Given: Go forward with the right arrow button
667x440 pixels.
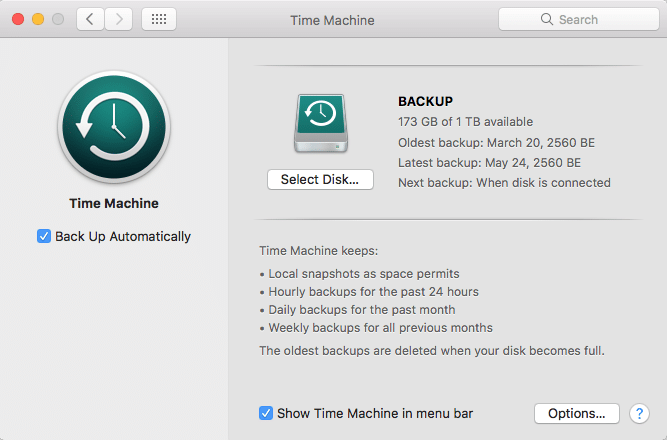Looking at the screenshot, I should tap(119, 19).
